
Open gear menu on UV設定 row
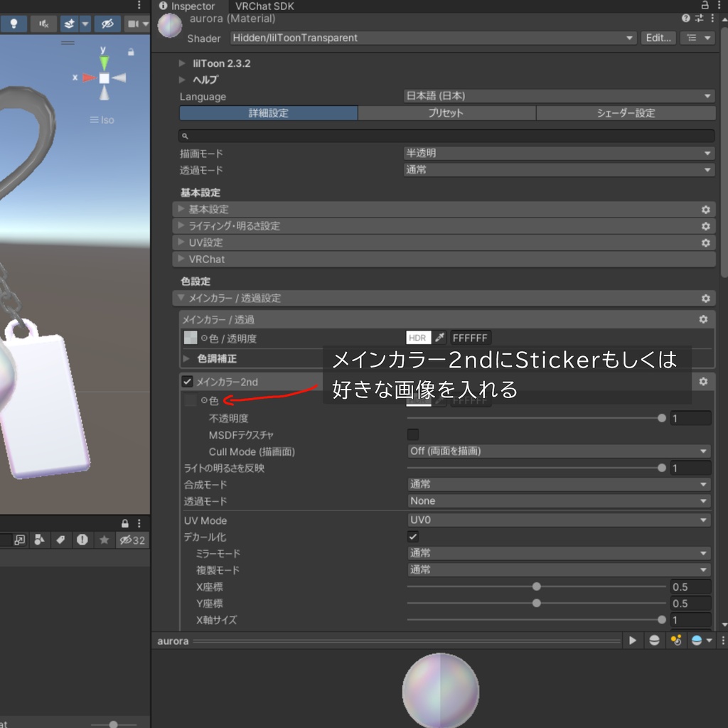pyautogui.click(x=706, y=243)
